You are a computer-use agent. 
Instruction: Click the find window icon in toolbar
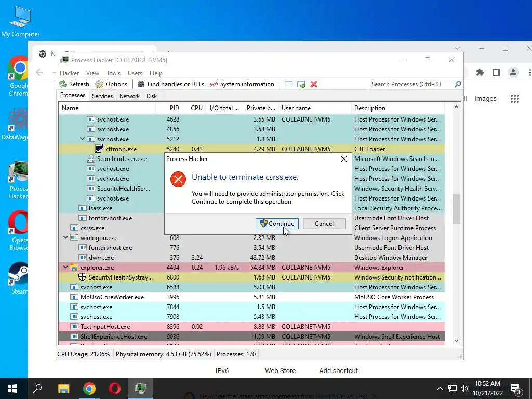click(x=288, y=84)
